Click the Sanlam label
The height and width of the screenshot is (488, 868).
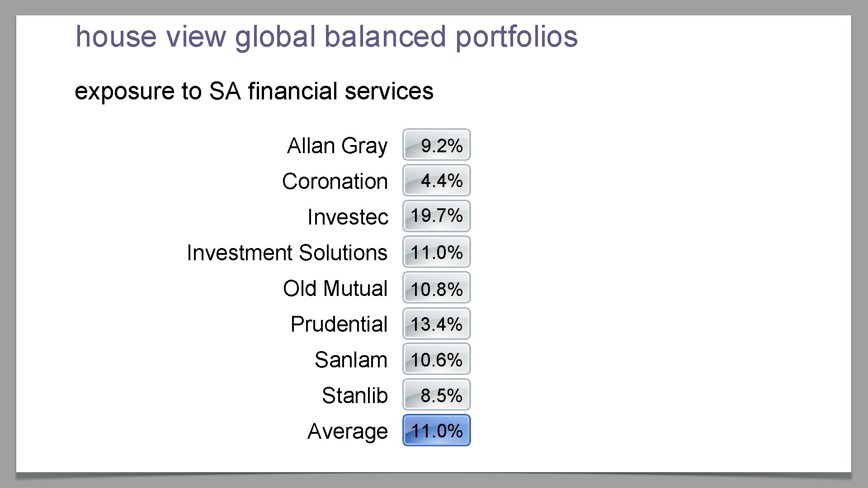[x=351, y=360]
